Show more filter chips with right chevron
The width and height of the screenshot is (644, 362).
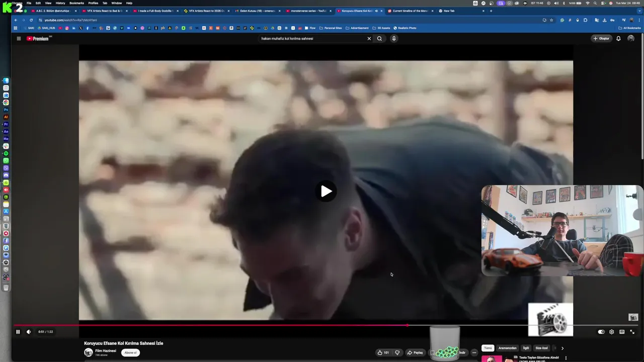pos(562,348)
